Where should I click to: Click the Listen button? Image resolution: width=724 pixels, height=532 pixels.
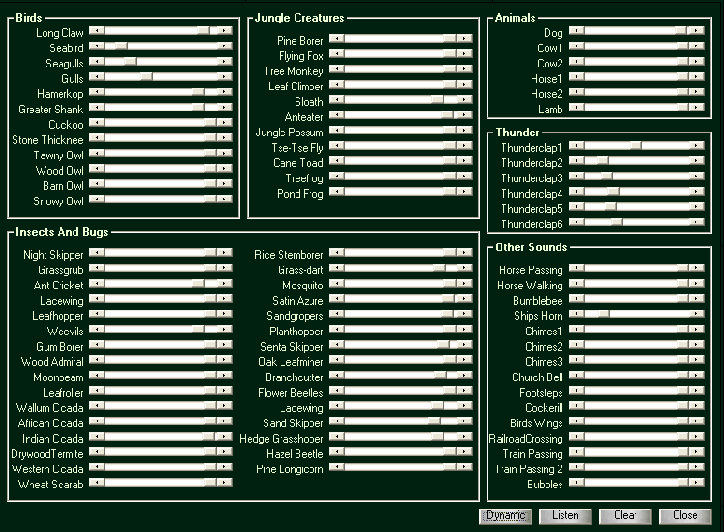point(565,516)
